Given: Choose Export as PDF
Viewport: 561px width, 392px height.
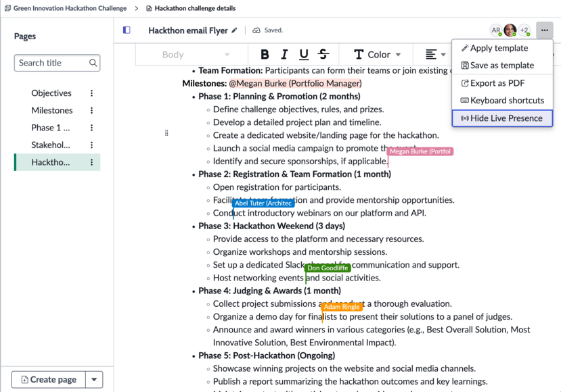Looking at the screenshot, I should coord(502,83).
